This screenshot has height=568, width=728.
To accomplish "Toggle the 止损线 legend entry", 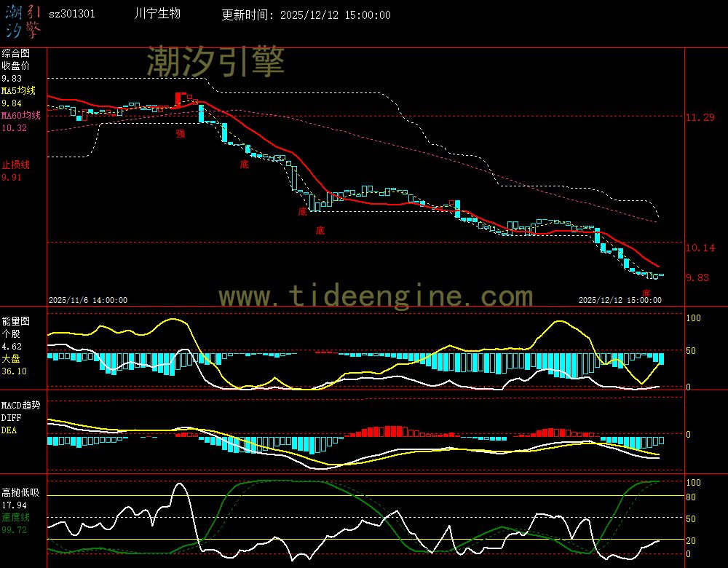I will 15,165.
